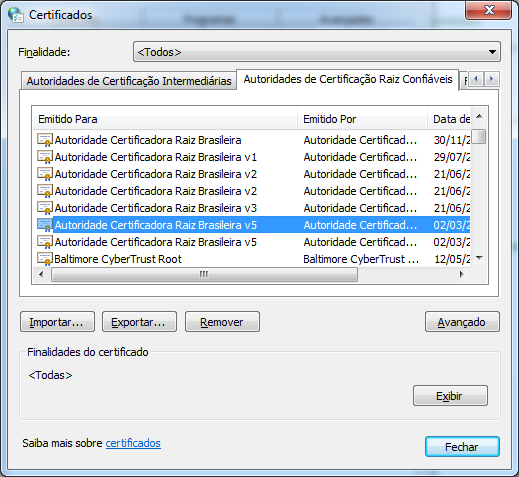The width and height of the screenshot is (519, 477).
Task: Click the Baltimore CyberTrust issuer cell
Action: coord(361,259)
